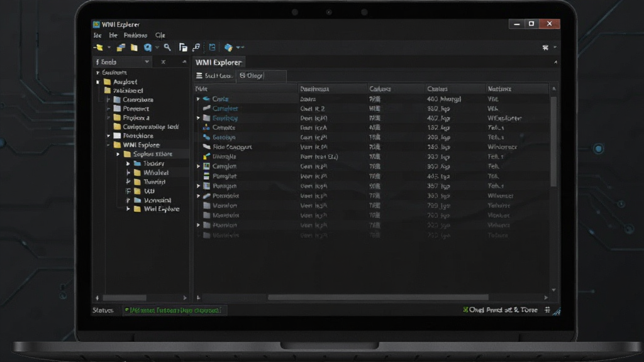Viewport: 644px width, 362px height.
Task: Click the hamburger list icon under the WMI Explorer tab
Action: tap(199, 76)
